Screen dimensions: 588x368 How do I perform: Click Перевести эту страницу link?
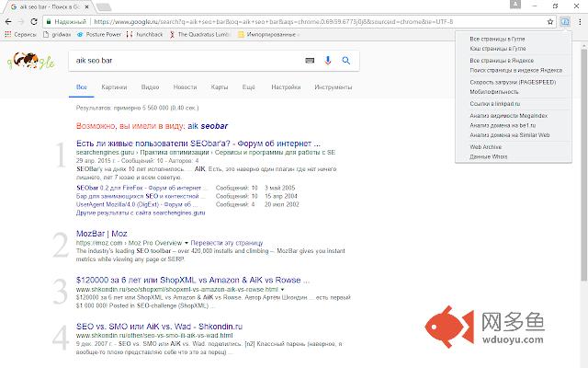point(227,243)
